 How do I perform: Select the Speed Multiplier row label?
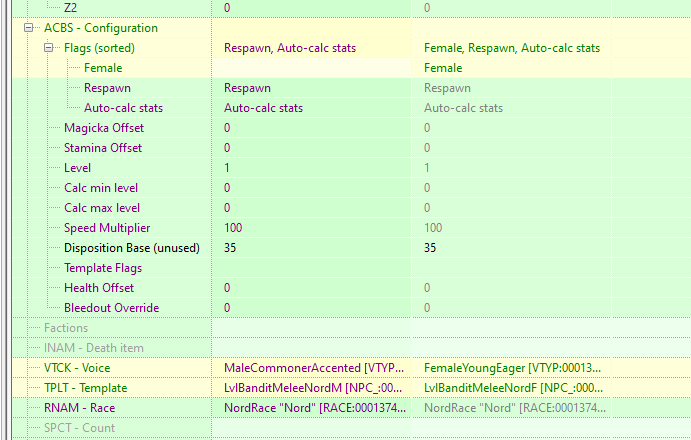click(107, 228)
